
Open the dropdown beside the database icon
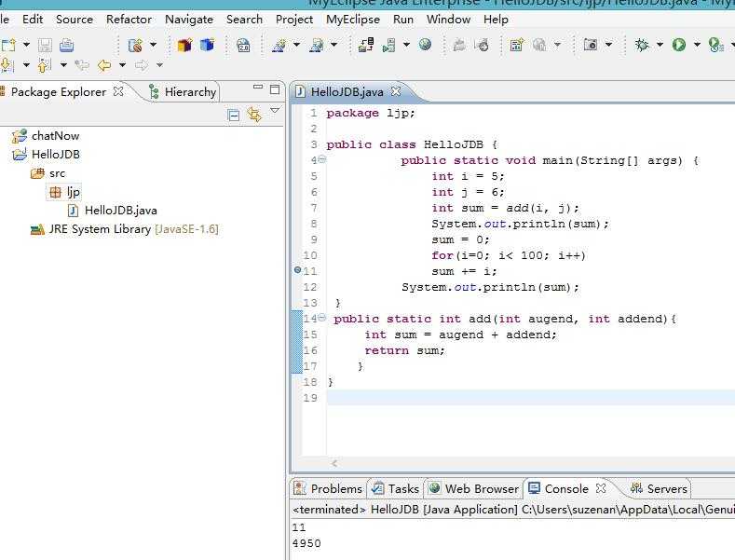154,45
